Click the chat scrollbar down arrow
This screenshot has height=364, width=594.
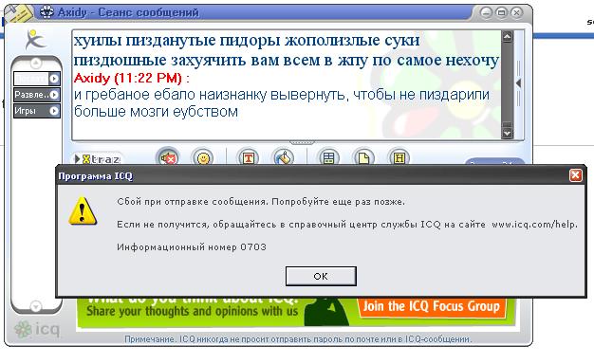pyautogui.click(x=507, y=134)
